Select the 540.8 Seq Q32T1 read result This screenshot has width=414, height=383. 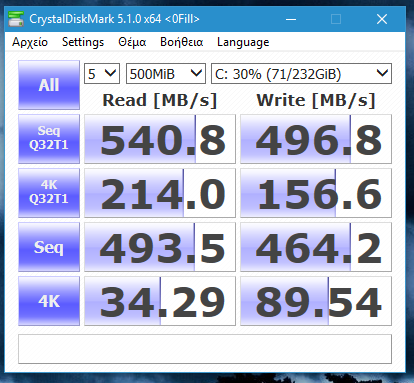click(160, 139)
